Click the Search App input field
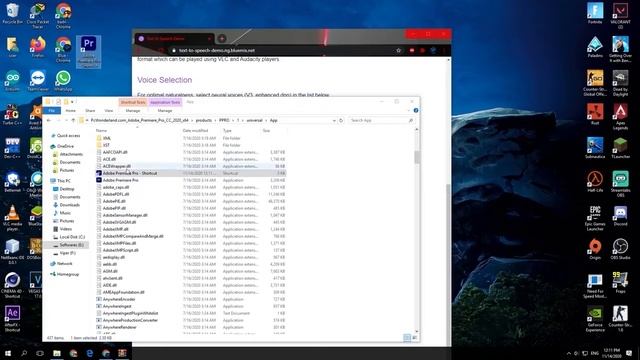Screen dimensions: 640x360 (x=381, y=120)
